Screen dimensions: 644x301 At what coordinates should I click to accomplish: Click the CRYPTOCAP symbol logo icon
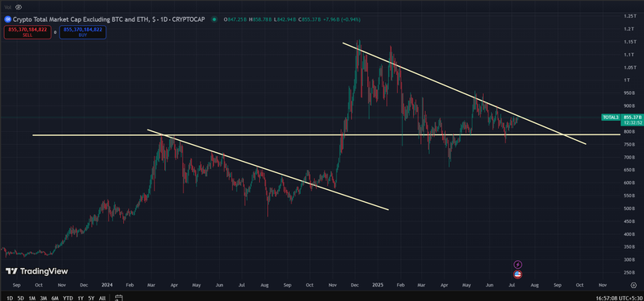coord(7,19)
